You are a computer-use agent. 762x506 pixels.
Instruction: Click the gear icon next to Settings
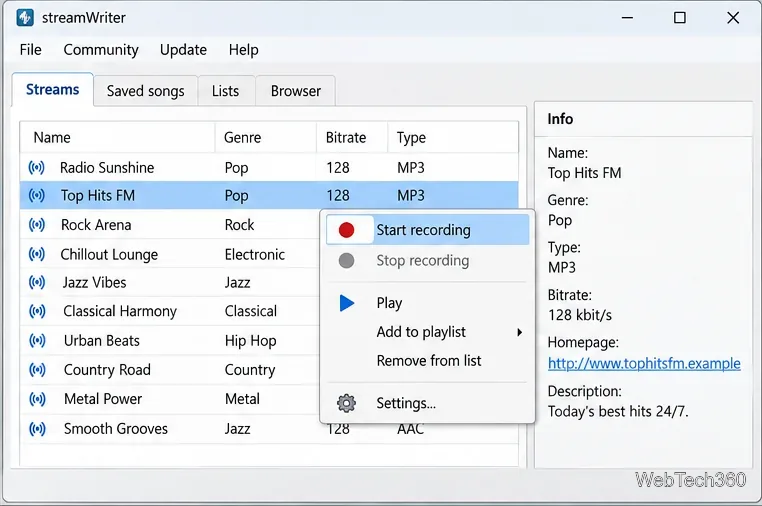click(346, 403)
